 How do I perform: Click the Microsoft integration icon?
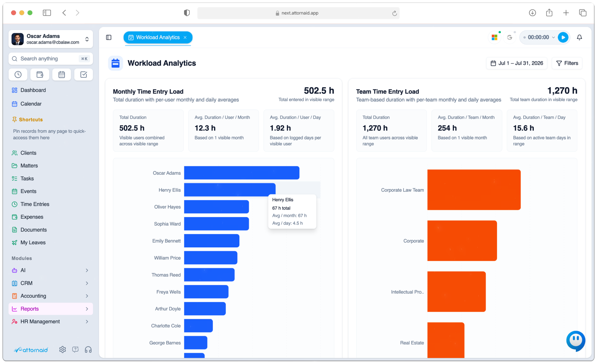(495, 37)
